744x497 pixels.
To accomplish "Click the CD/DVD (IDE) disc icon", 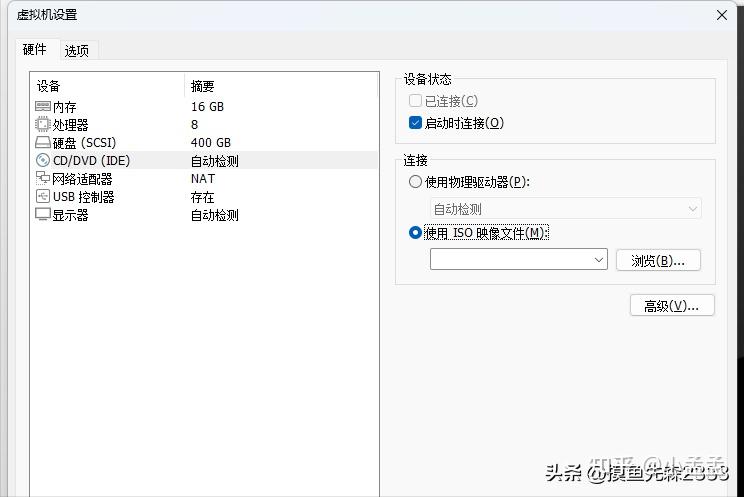I will (43, 160).
